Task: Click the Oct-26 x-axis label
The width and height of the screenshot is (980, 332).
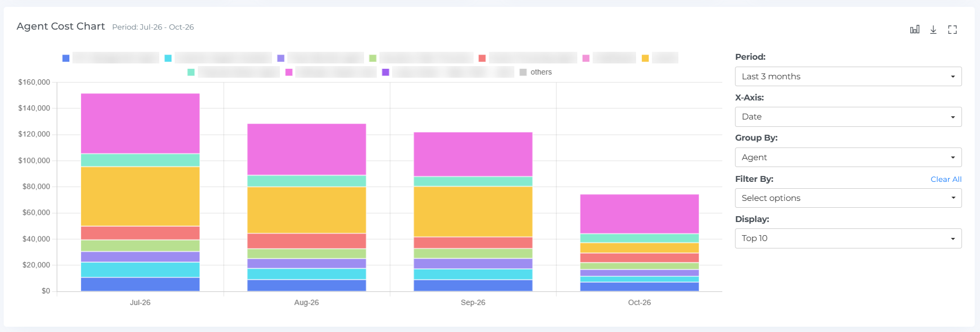Action: click(x=639, y=303)
